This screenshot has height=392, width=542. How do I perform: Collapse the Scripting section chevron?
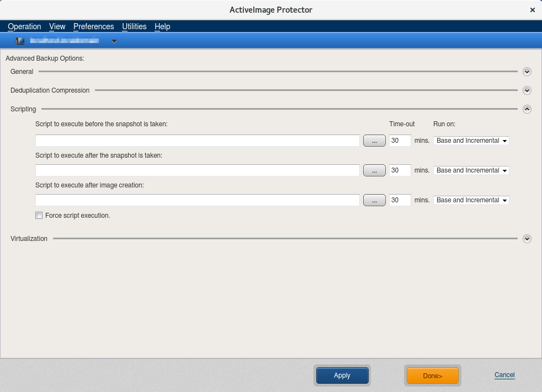pyautogui.click(x=527, y=109)
